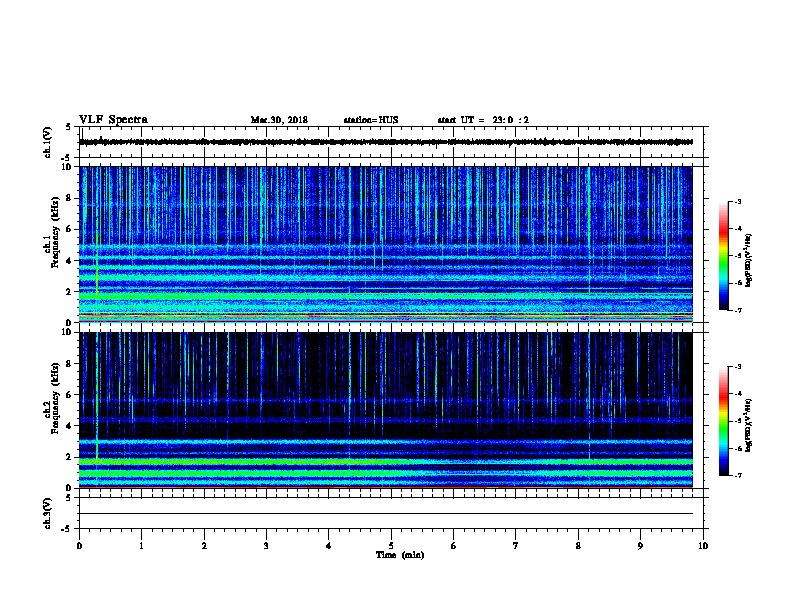Click the time axis tick label "1"

141,545
